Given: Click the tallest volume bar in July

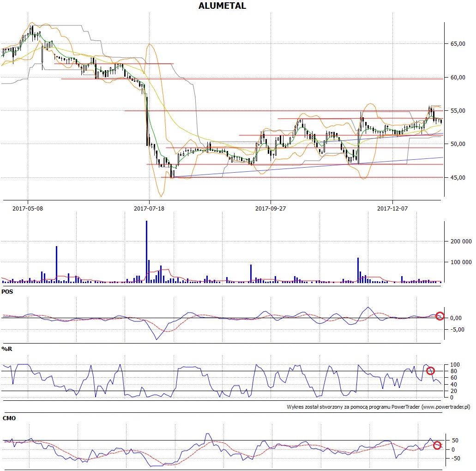Looking at the screenshot, I should coord(147,252).
